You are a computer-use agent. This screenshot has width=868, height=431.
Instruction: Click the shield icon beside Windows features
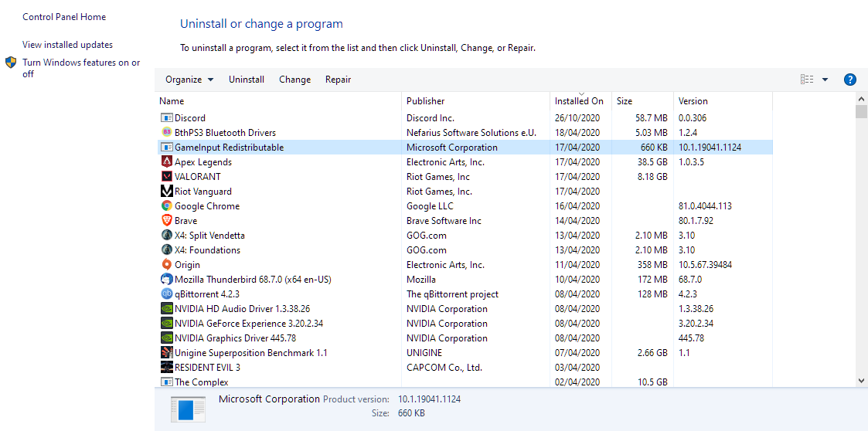coord(11,62)
